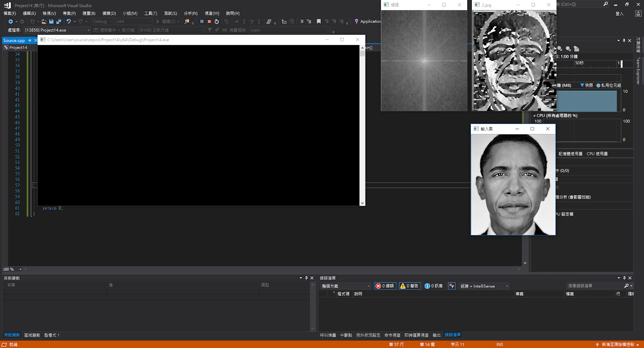
Task: Open the 偵錯(D) menu
Action: coord(109,13)
